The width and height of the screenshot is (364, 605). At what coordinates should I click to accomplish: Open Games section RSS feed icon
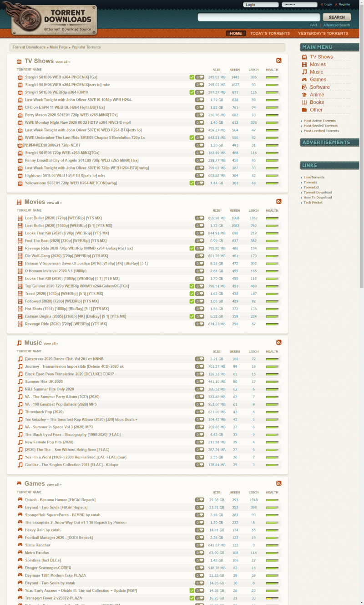click(x=279, y=483)
